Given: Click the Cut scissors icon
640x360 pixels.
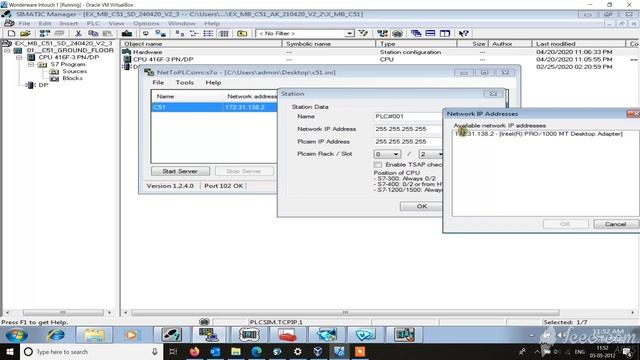Looking at the screenshot, I should tap(78, 33).
